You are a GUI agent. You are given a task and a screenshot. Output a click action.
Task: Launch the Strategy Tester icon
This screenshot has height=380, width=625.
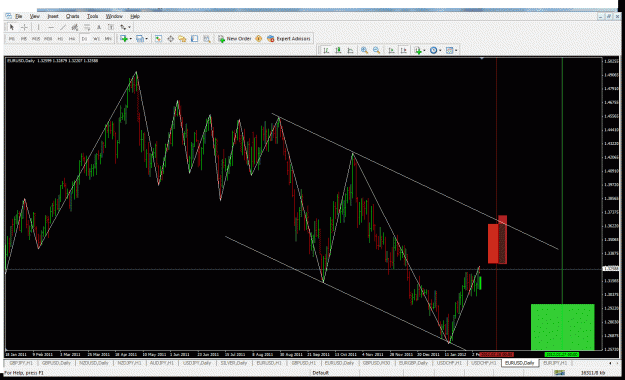(x=206, y=39)
